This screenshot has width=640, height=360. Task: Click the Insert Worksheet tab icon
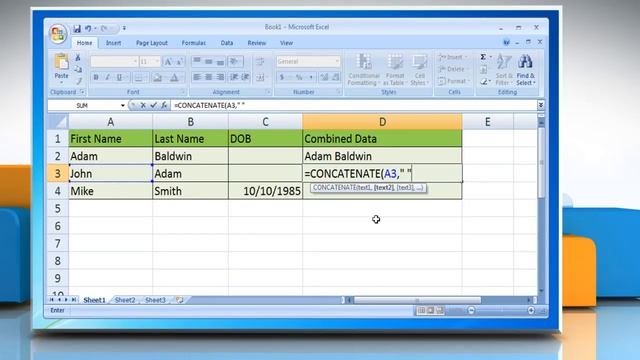click(179, 300)
